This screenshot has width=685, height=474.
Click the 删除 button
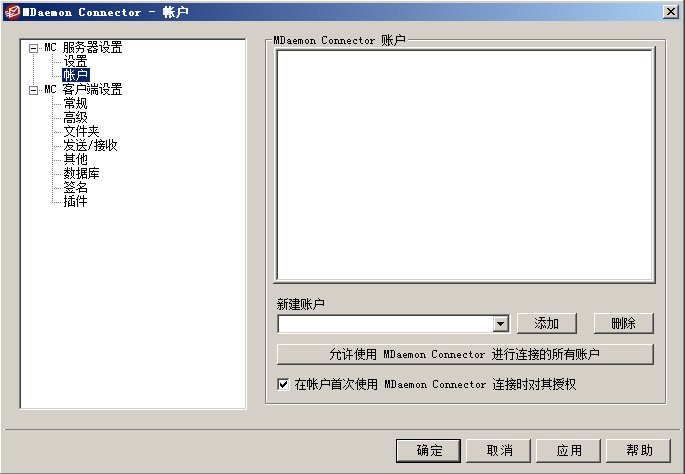[x=623, y=324]
